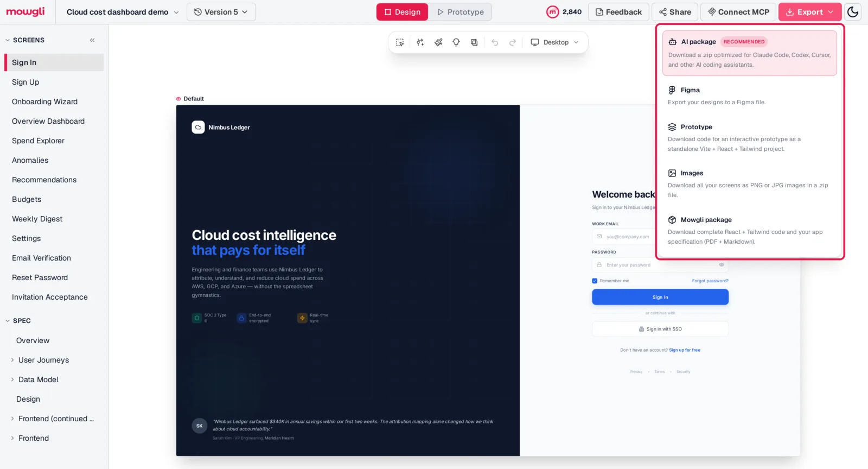Viewport: 868px width, 469px height.
Task: Choose Mowgli package export option
Action: (x=749, y=230)
